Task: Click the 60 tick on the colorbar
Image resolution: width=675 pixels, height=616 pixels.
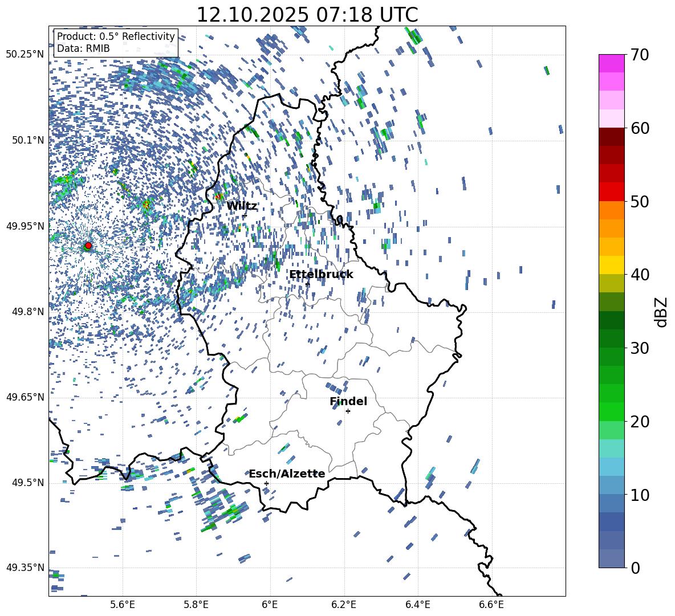Action: [640, 128]
